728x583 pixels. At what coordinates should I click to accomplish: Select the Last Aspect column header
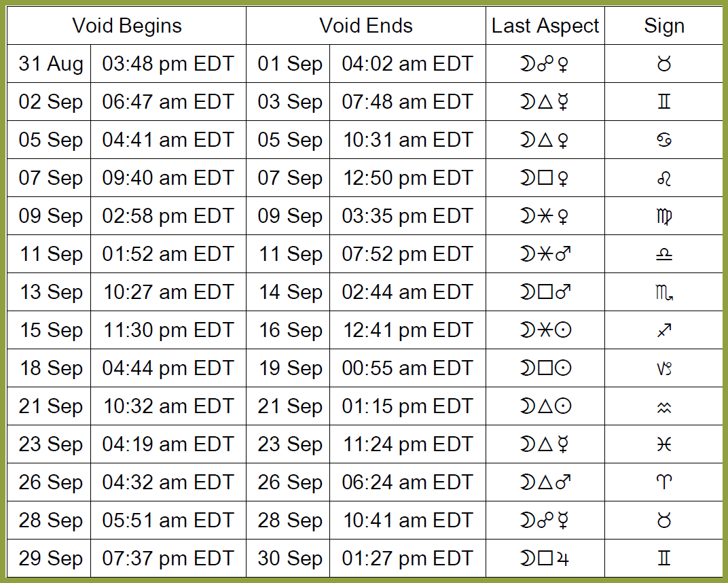545,26
